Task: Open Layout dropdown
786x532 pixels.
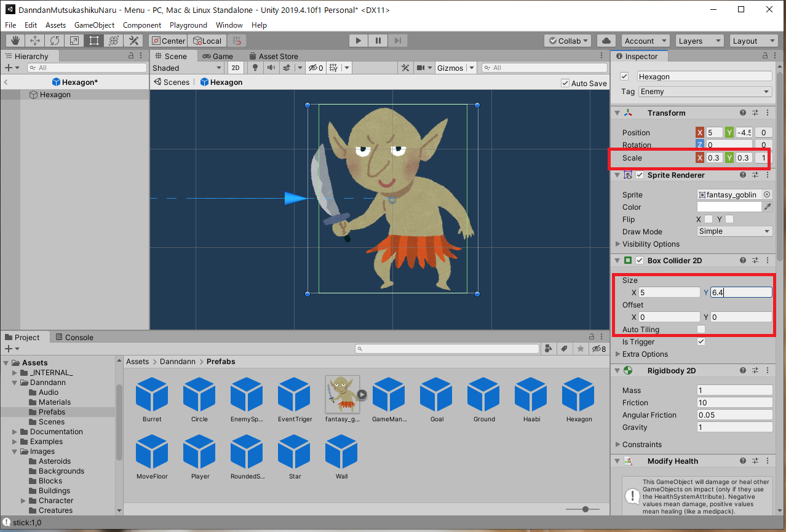Action: click(754, 41)
